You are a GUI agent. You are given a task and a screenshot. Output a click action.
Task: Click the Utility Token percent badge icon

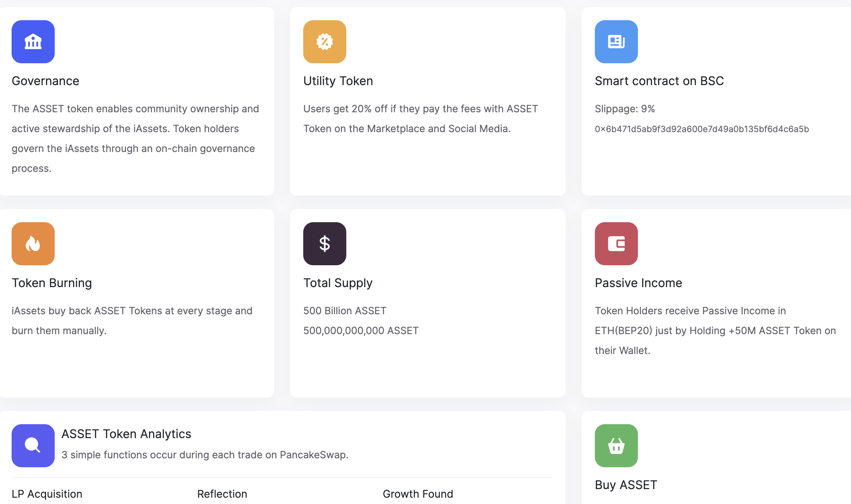324,42
